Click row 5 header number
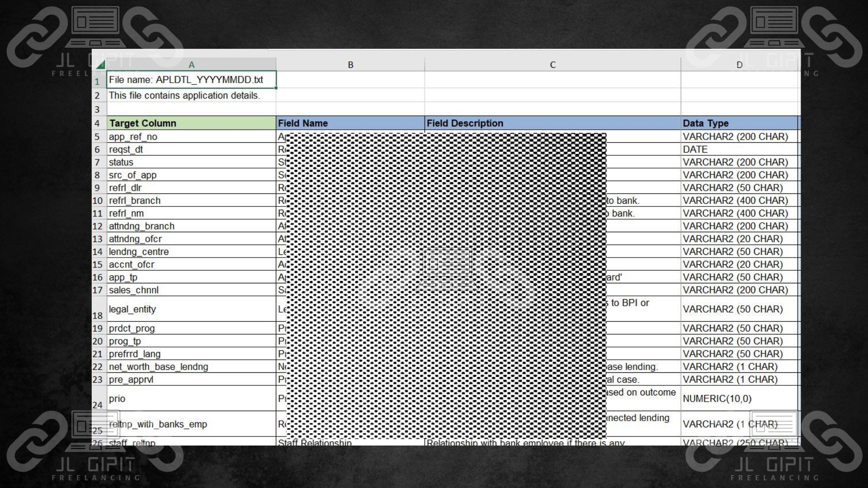Image resolution: width=868 pixels, height=488 pixels. pos(97,136)
